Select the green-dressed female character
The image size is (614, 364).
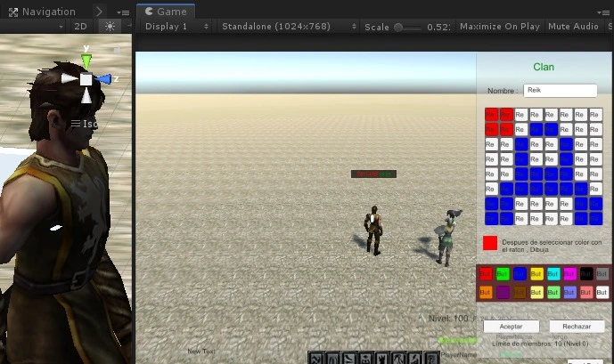448,238
